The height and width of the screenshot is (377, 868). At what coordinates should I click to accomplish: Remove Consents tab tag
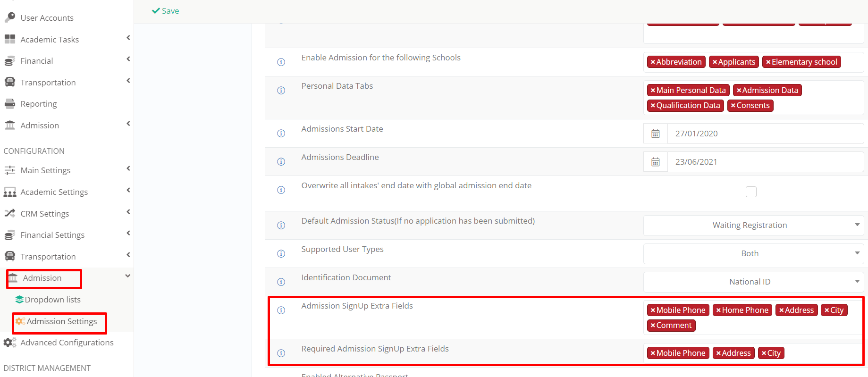pyautogui.click(x=733, y=106)
